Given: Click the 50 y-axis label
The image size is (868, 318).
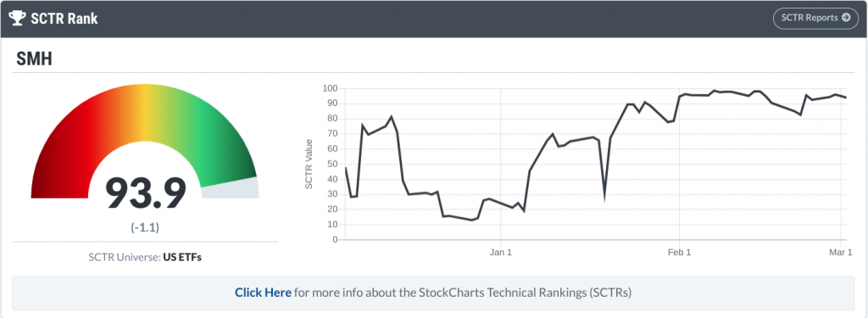Looking at the screenshot, I should pos(332,165).
